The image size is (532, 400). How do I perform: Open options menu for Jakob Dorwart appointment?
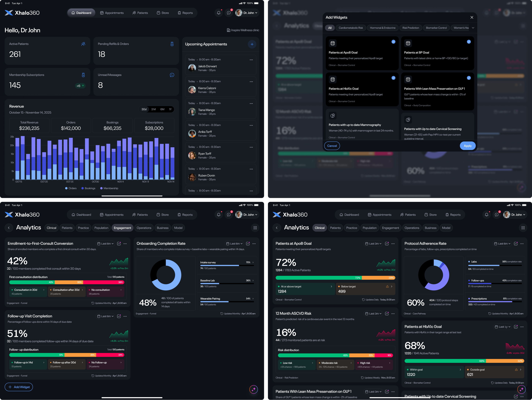251,60
